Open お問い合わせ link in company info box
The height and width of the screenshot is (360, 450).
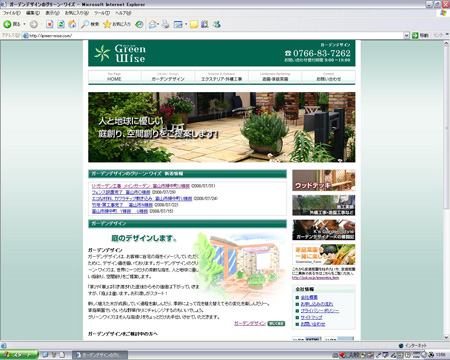[x=313, y=324]
